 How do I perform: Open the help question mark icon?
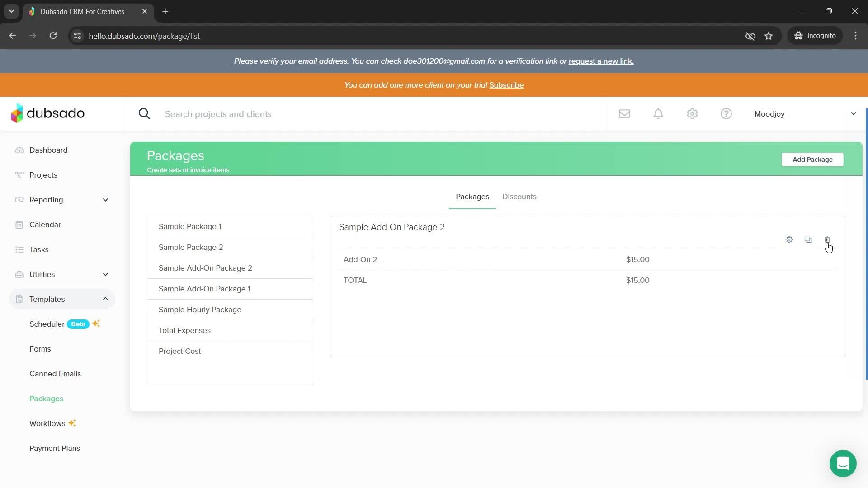726,114
